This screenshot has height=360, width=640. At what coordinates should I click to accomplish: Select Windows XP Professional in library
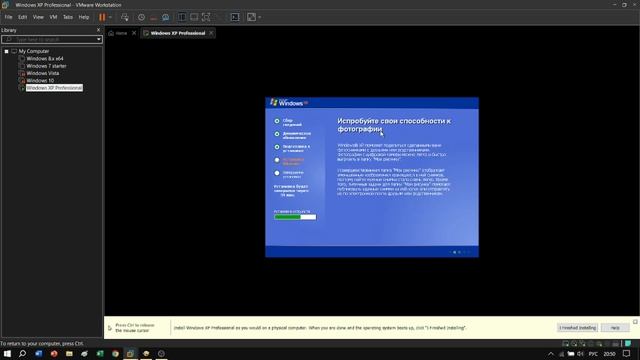[54, 88]
